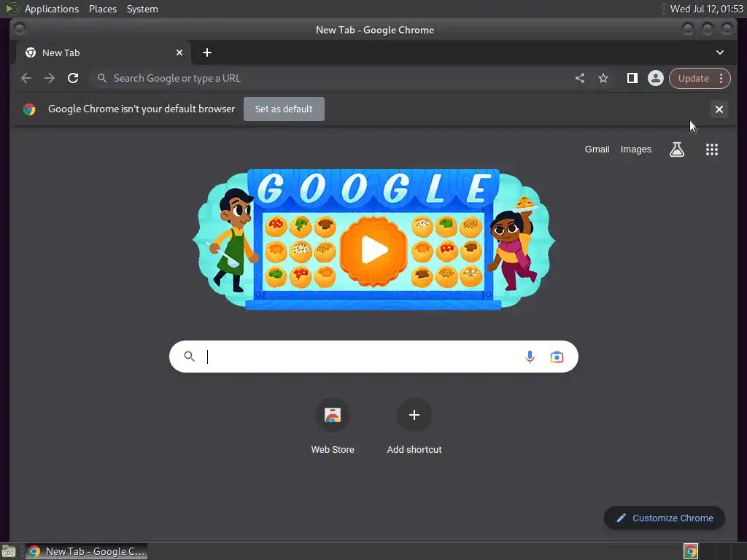Click the Update button

click(693, 78)
